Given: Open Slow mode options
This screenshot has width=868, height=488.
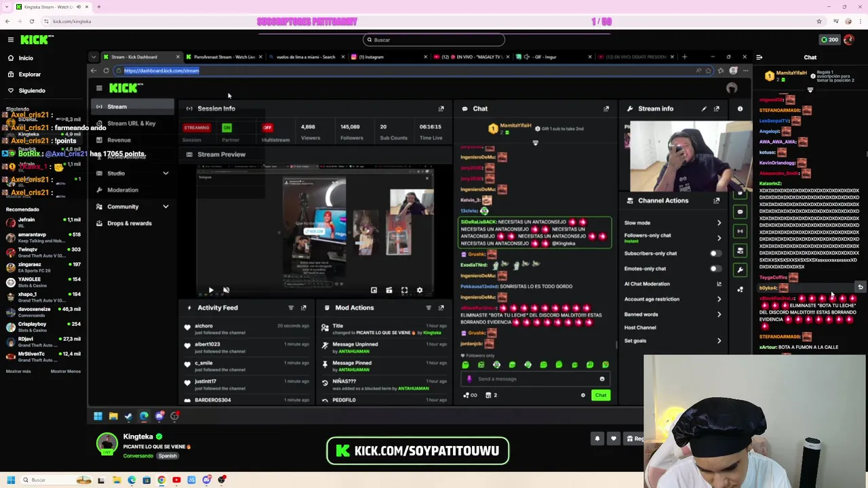Looking at the screenshot, I should [673, 223].
